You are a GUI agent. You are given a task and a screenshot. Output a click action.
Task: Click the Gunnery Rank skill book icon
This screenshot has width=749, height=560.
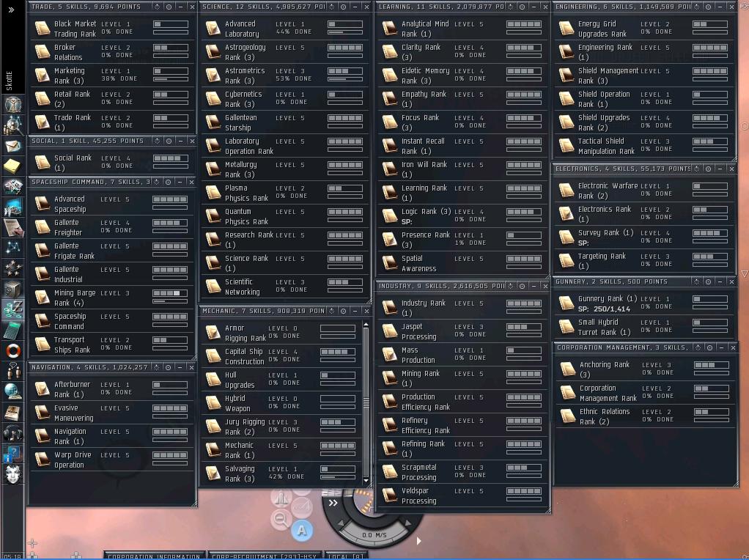click(x=567, y=303)
